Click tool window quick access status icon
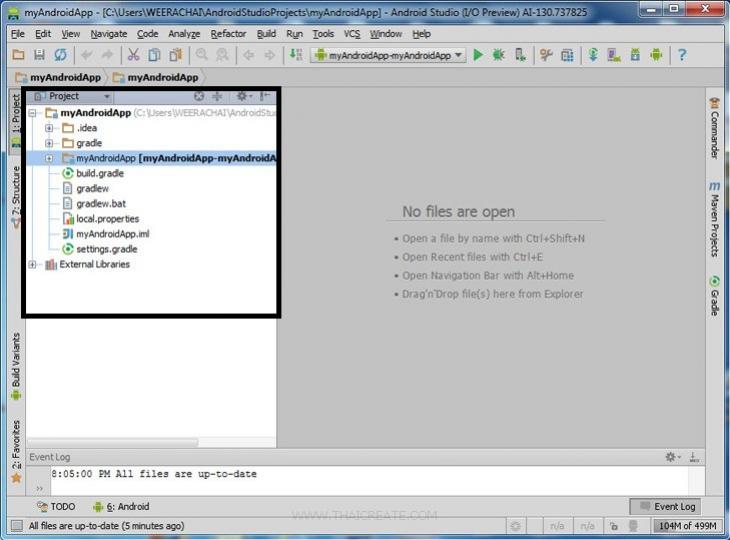Viewport: 730px width, 540px height. pyautogui.click(x=17, y=526)
